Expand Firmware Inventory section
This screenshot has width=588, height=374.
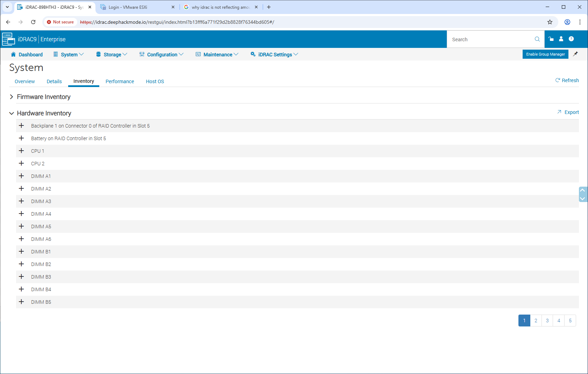coord(11,96)
